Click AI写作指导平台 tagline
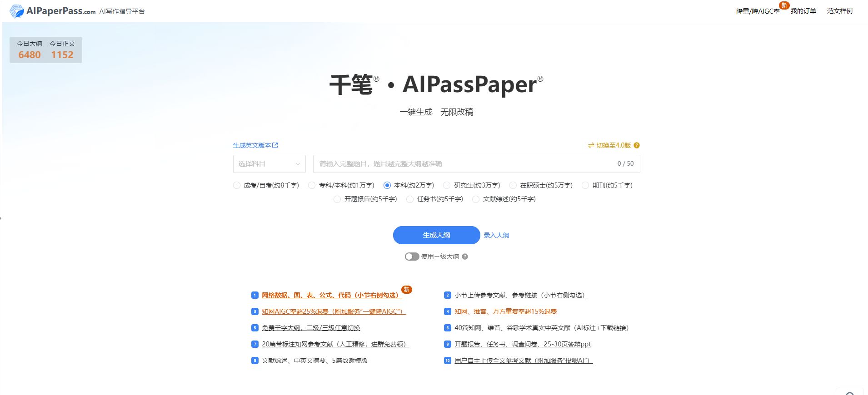Screen dimensions: 868x395 tap(122, 11)
